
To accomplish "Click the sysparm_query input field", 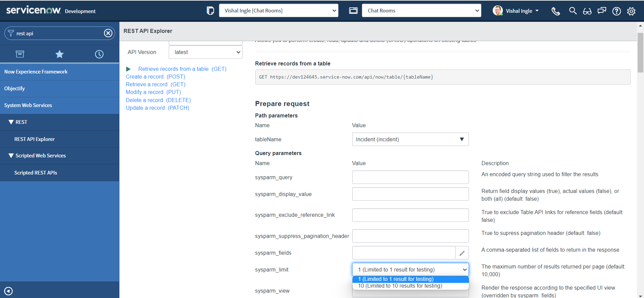I will [x=410, y=177].
